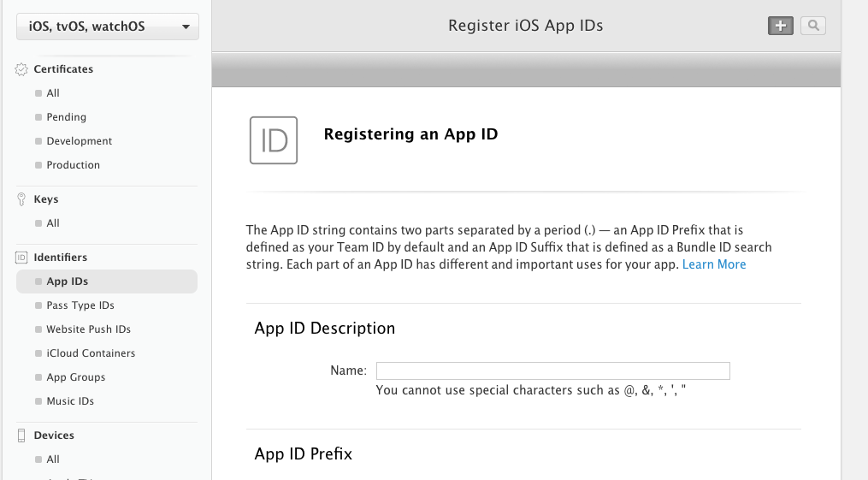Click the large ID app icon

[274, 140]
